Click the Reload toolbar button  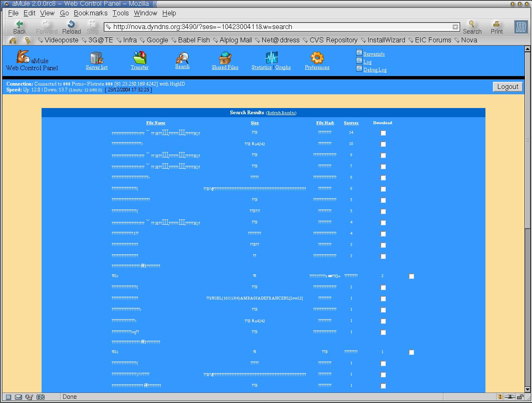[x=71, y=27]
